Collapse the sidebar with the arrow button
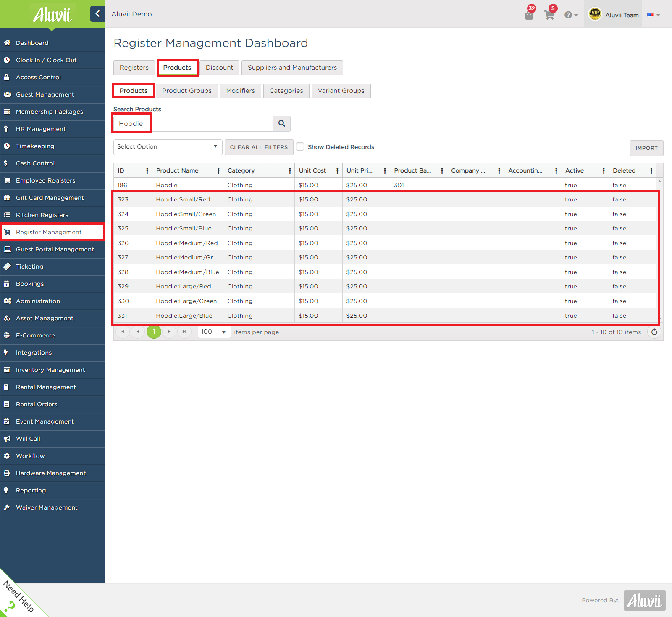Viewport: 672px width, 617px height. click(x=97, y=14)
